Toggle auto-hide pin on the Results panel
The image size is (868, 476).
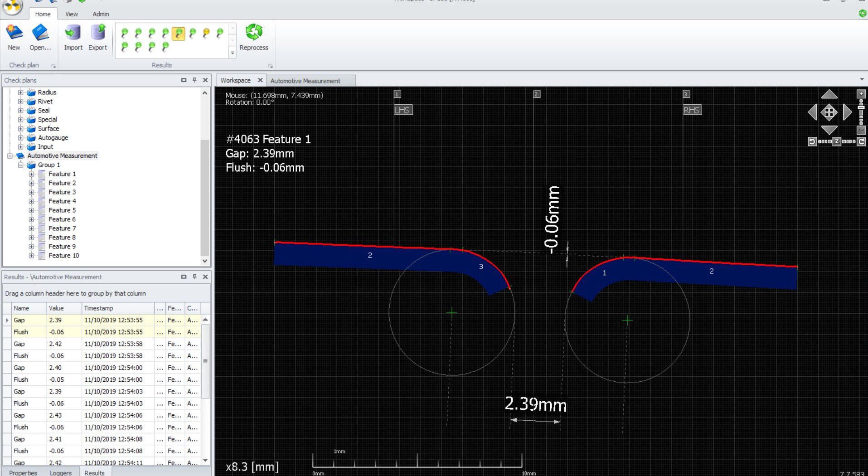(x=194, y=277)
